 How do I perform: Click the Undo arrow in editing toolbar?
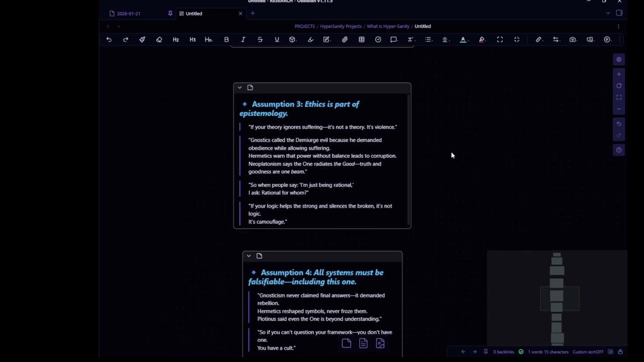click(109, 40)
